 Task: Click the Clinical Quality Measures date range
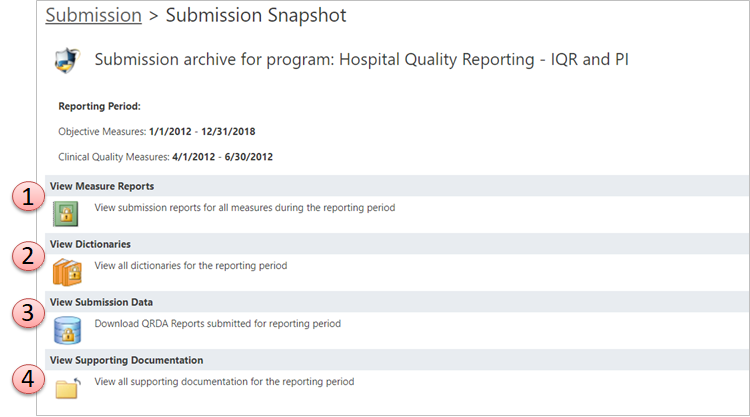coord(222,157)
